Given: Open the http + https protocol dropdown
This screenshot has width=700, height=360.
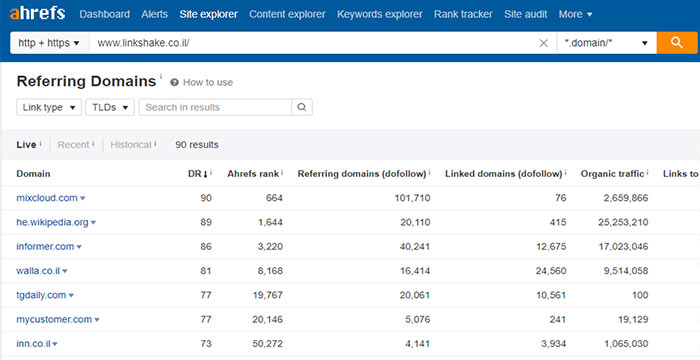Looking at the screenshot, I should tap(49, 43).
